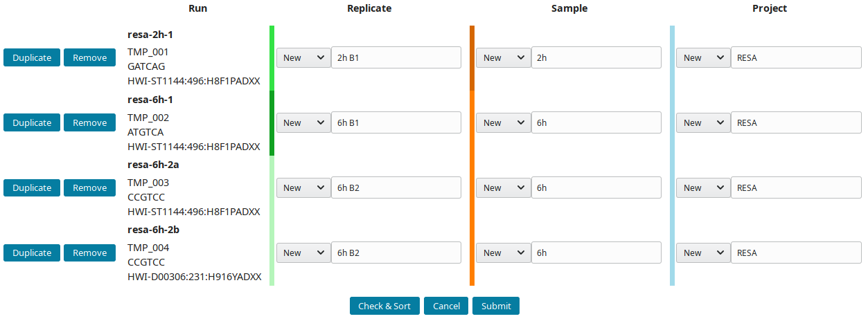Cancel the sample assignment form

tap(446, 306)
